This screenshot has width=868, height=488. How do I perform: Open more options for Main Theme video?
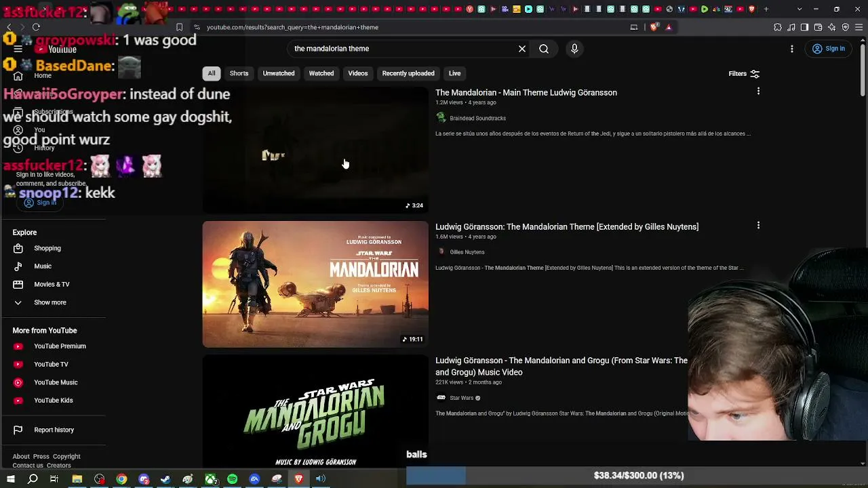[x=758, y=91]
